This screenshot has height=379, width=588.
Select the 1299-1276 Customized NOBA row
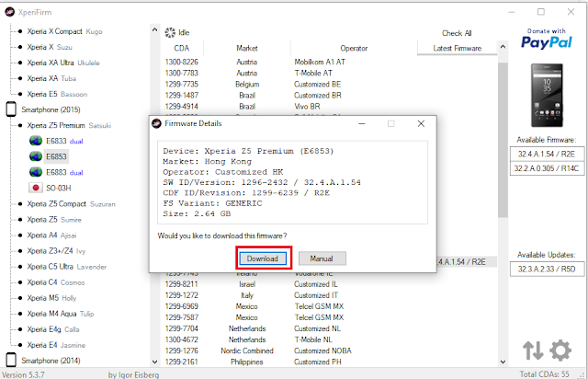coord(329,350)
